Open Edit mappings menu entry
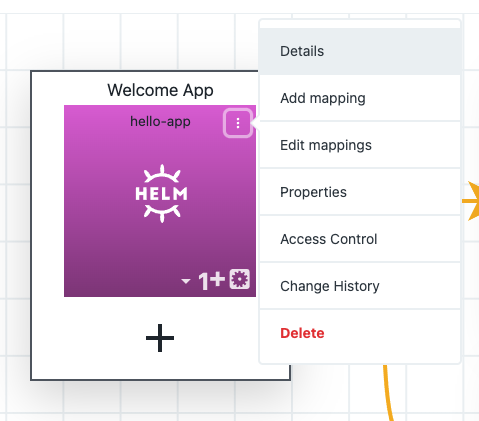This screenshot has width=479, height=421. 360,145
